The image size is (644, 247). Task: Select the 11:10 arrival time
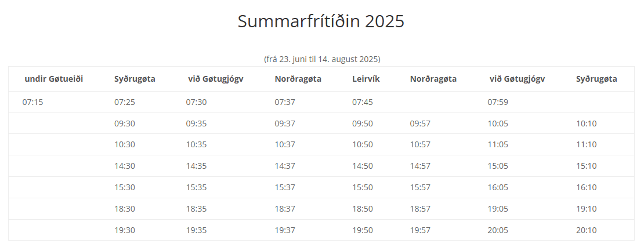tap(587, 144)
